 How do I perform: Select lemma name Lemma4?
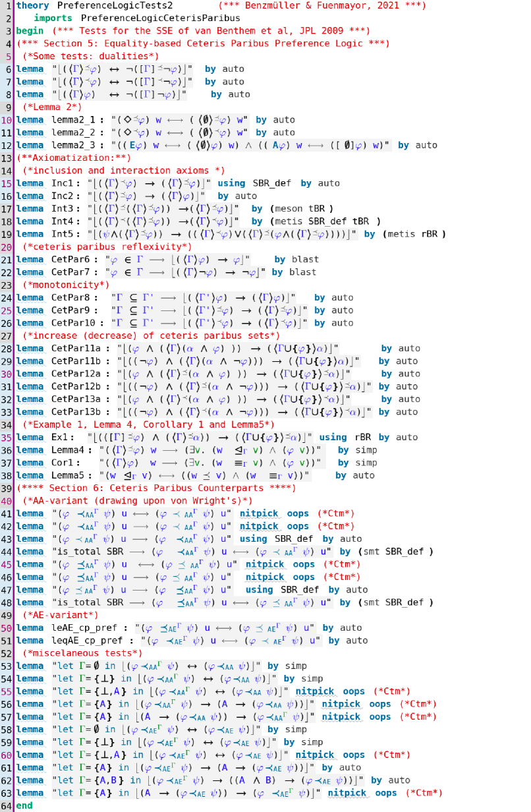[x=68, y=449]
